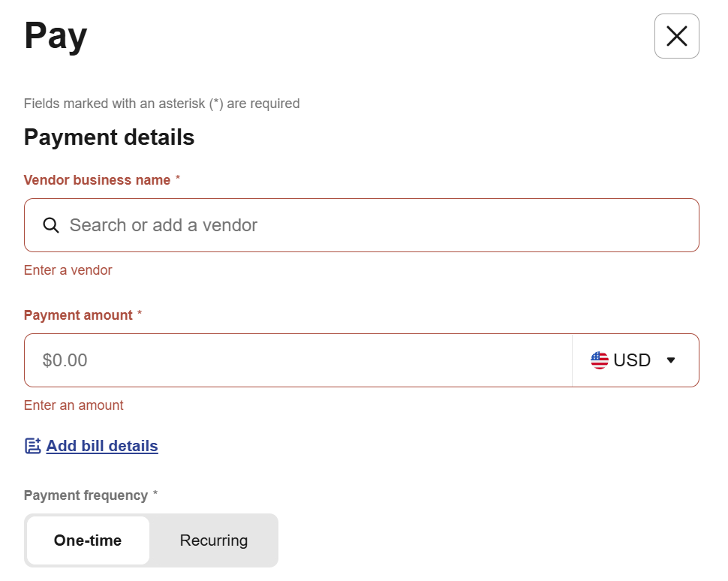Viewport: 728px width, 581px height.
Task: Click the 'Enter a vendor' error message
Action: coord(68,270)
